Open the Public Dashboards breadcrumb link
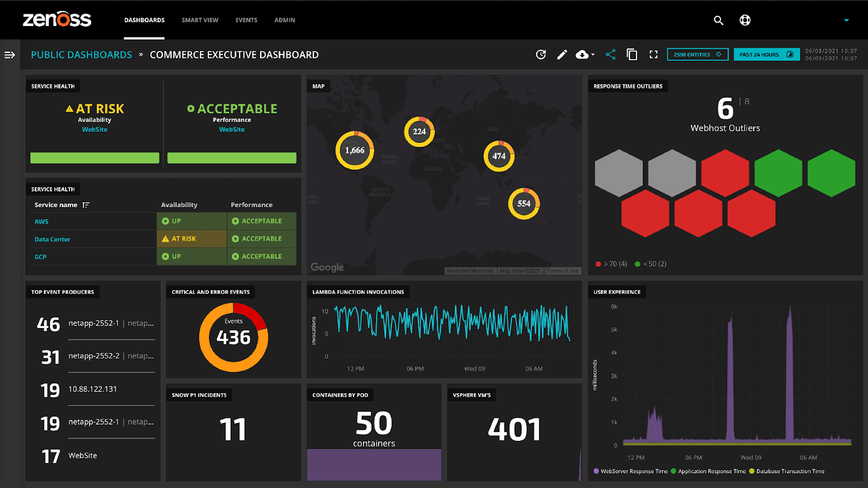868x488 pixels. pyautogui.click(x=81, y=55)
